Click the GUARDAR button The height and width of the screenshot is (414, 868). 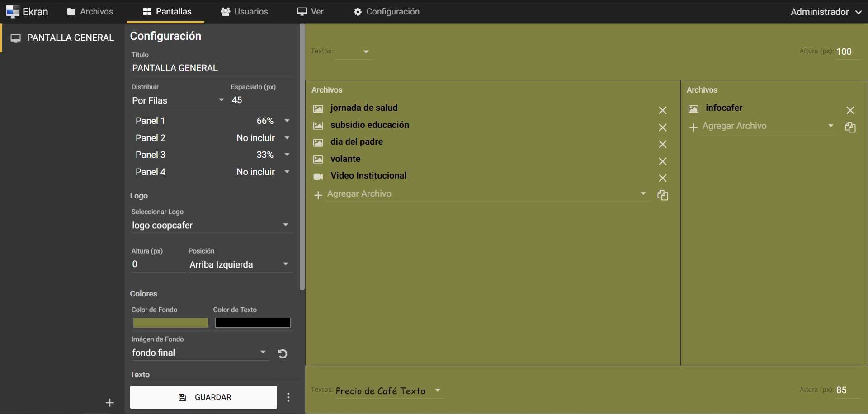(x=203, y=397)
